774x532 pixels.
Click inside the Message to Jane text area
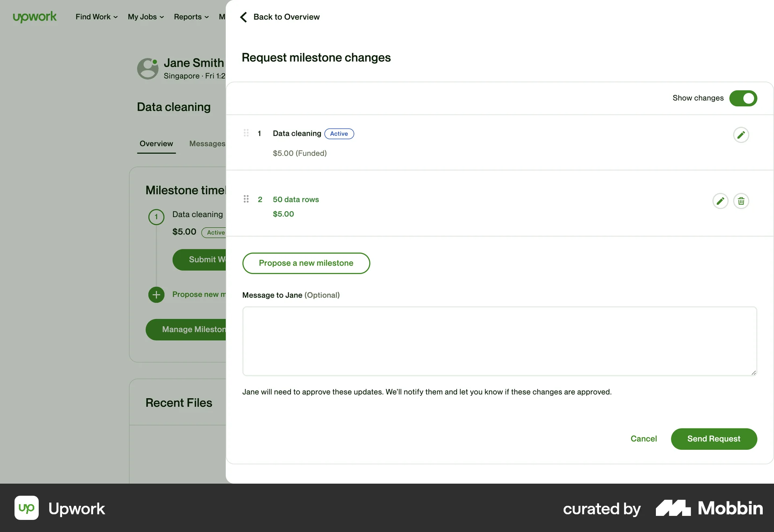(x=499, y=341)
